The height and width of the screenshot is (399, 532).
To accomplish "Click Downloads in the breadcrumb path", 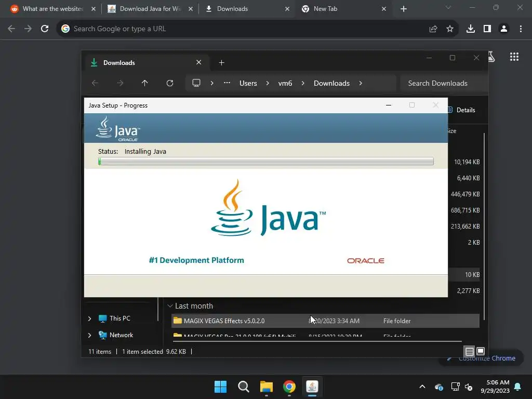I will [x=331, y=83].
